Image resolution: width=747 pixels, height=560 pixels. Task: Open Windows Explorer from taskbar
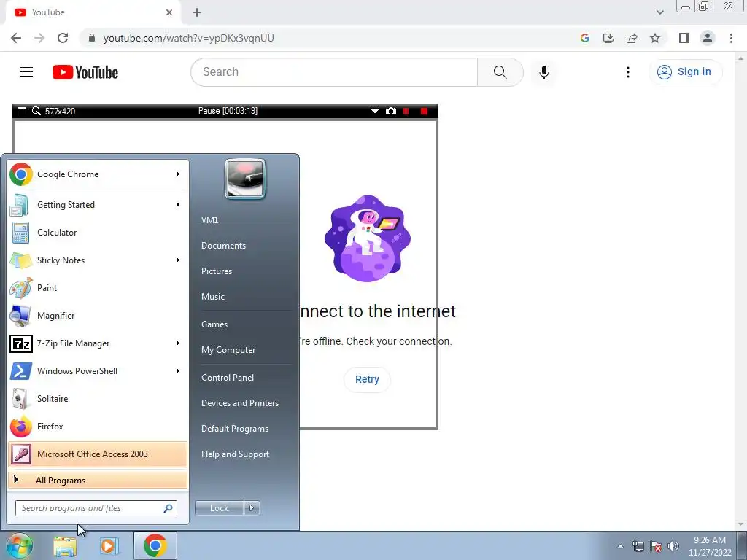[x=65, y=546]
